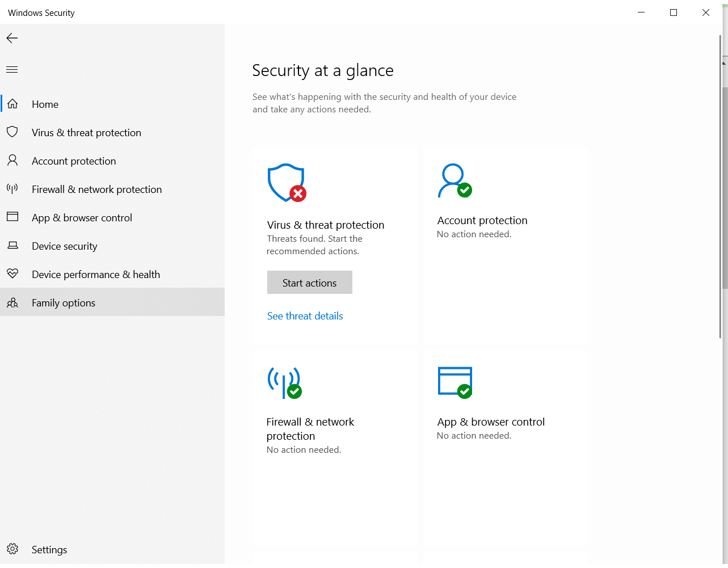Select Virus & threat protection in sidebar
Image resolution: width=728 pixels, height=568 pixels.
pyautogui.click(x=112, y=132)
